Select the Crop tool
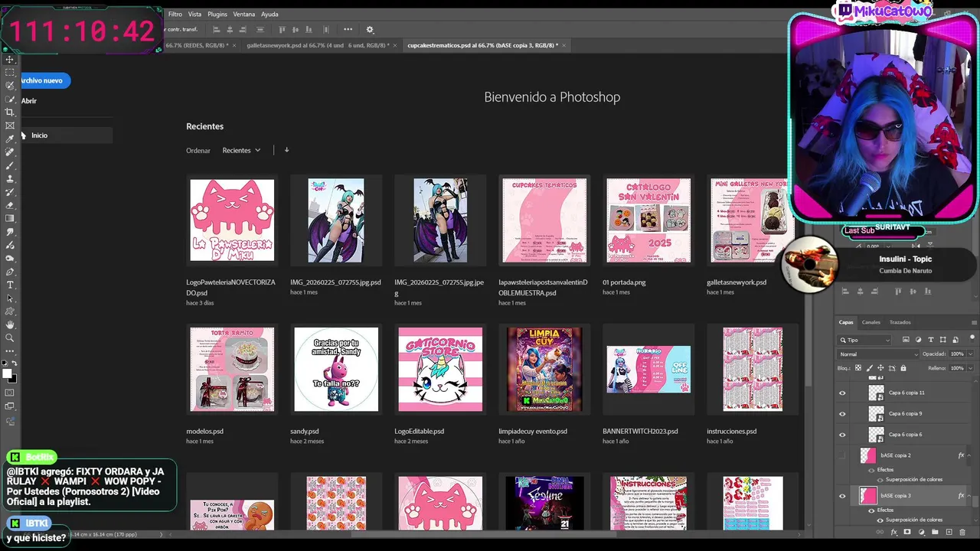This screenshot has width=980, height=551. pos(10,112)
